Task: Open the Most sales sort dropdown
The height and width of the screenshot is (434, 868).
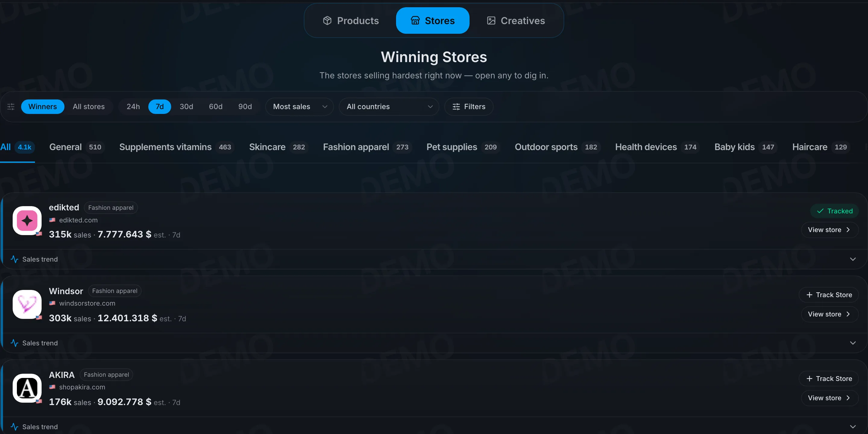Action: [x=299, y=106]
